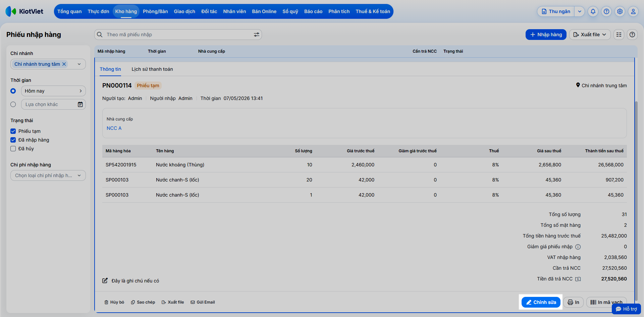Image resolution: width=644 pixels, height=317 pixels.
Task: Click the search field Theo mã phiếu nhập
Action: (x=178, y=35)
